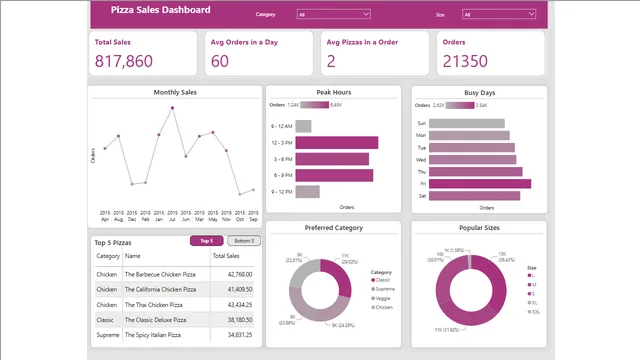Click the XL size legend marker
This screenshot has height=360, width=640.
(x=529, y=303)
